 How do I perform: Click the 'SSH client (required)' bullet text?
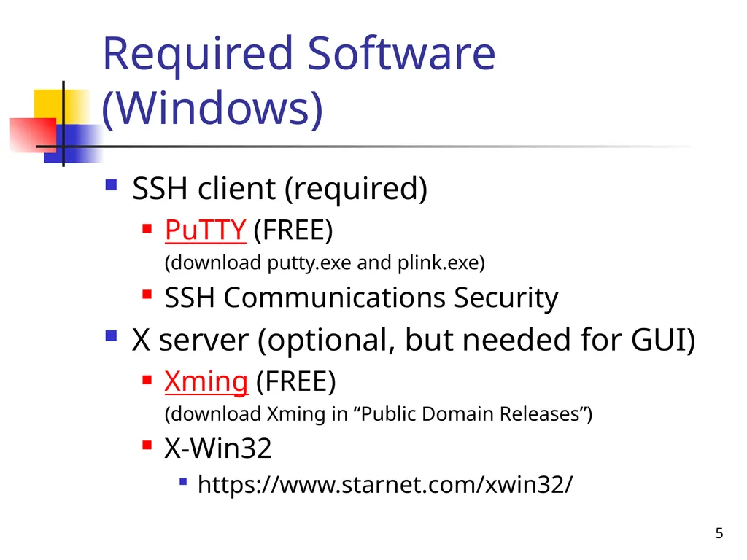pyautogui.click(x=279, y=189)
